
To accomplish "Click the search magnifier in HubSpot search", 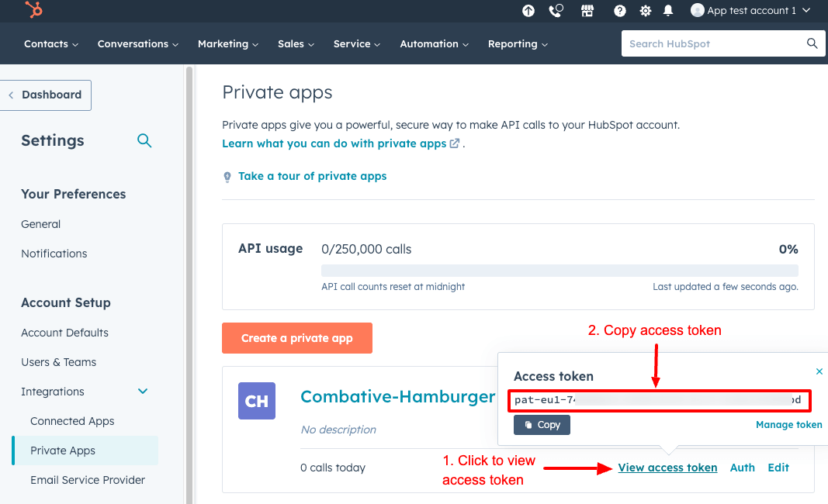I will pos(812,43).
